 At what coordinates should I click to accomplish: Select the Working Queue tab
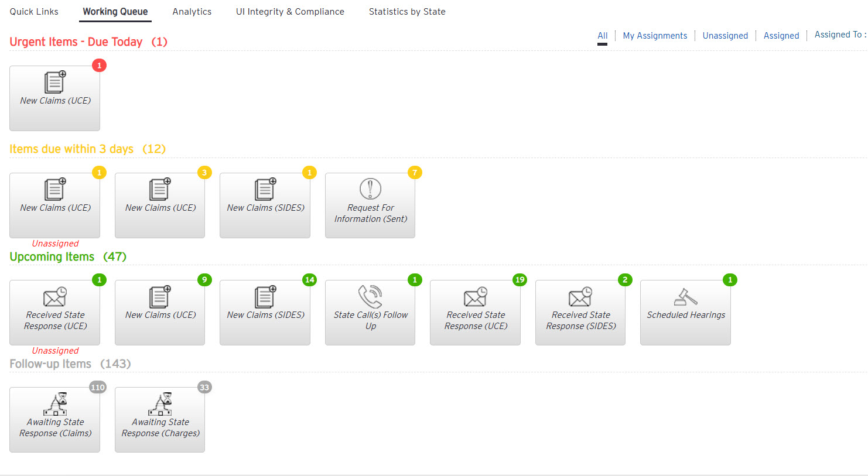[115, 12]
